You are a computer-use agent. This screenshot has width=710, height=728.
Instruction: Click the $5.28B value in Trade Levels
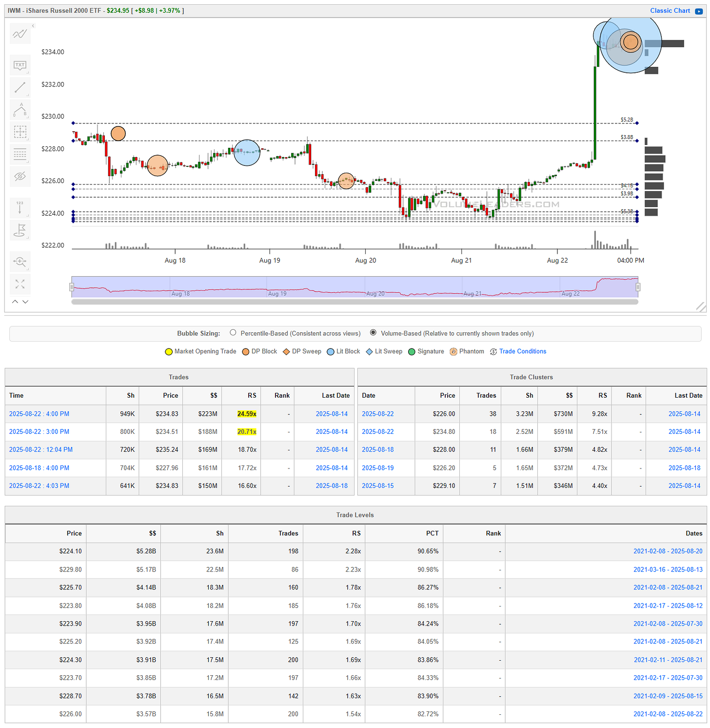pyautogui.click(x=146, y=551)
